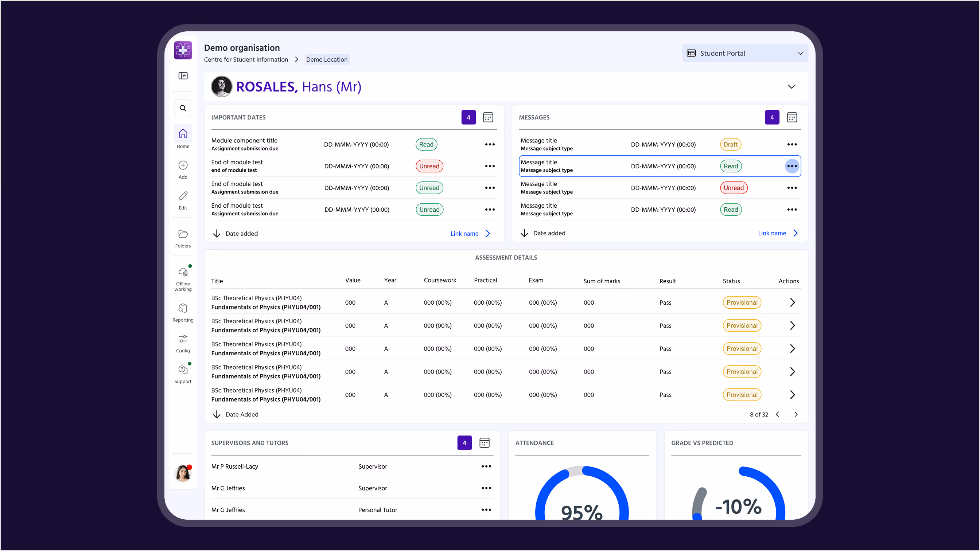Viewport: 980px width, 551px height.
Task: Toggle Draft status on the first message
Action: pyautogui.click(x=730, y=144)
